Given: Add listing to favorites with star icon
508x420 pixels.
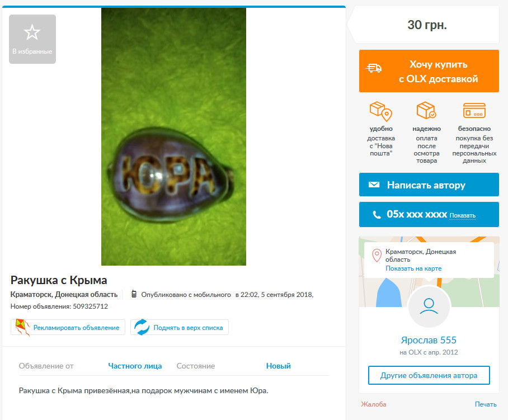Looking at the screenshot, I should 32,39.
